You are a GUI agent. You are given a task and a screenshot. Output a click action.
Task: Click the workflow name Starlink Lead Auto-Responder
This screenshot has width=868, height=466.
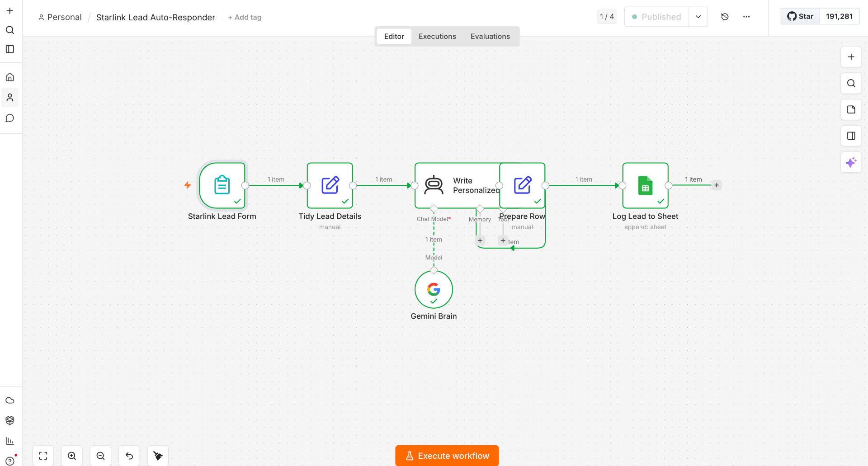click(156, 17)
